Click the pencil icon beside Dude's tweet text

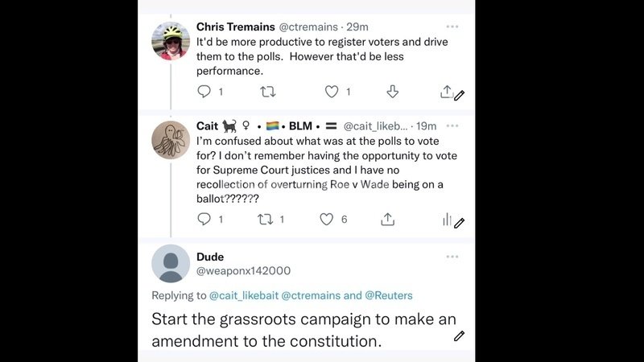(x=459, y=335)
